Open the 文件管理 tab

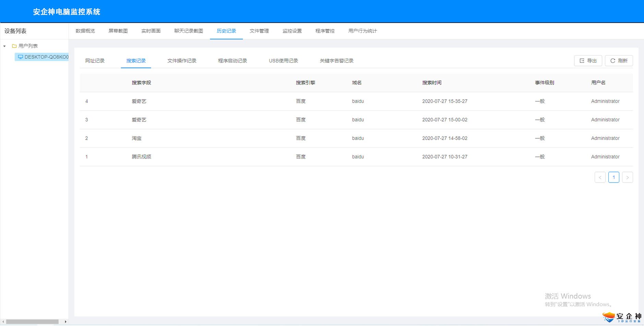pos(259,31)
